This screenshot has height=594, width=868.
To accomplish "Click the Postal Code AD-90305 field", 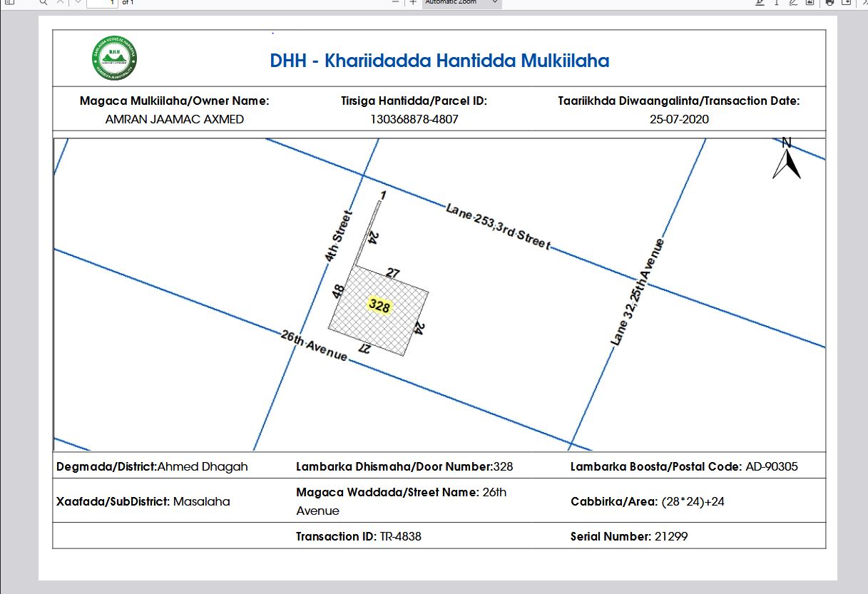I will tap(684, 467).
